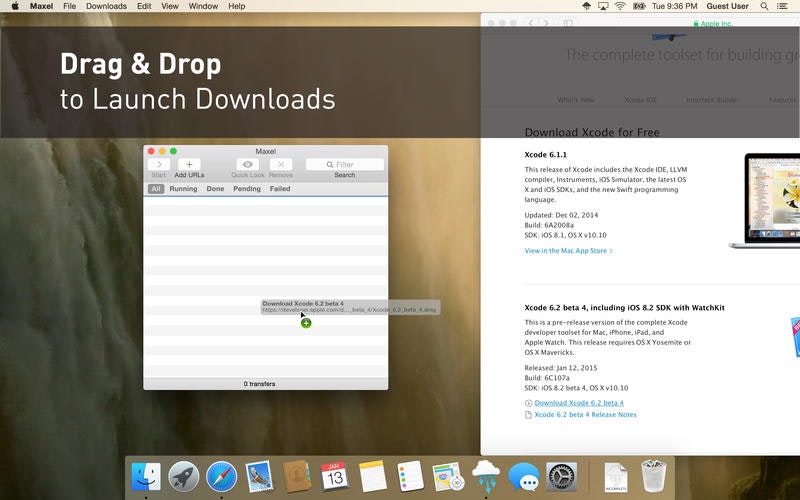Open the Window menu

click(203, 6)
